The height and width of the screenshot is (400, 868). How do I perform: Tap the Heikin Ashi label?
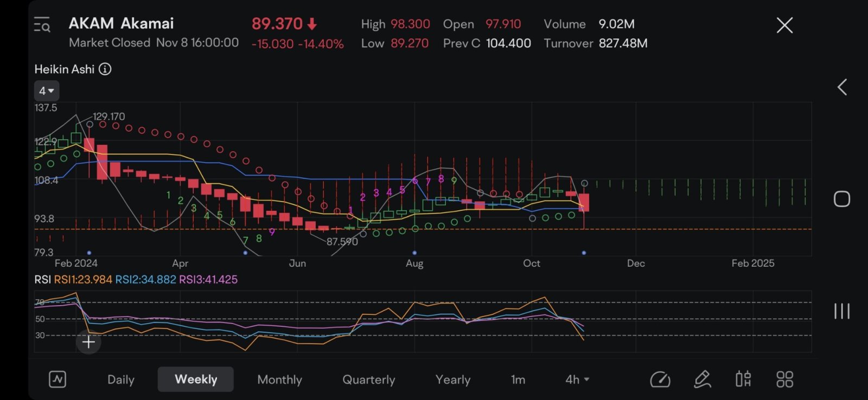coord(65,69)
